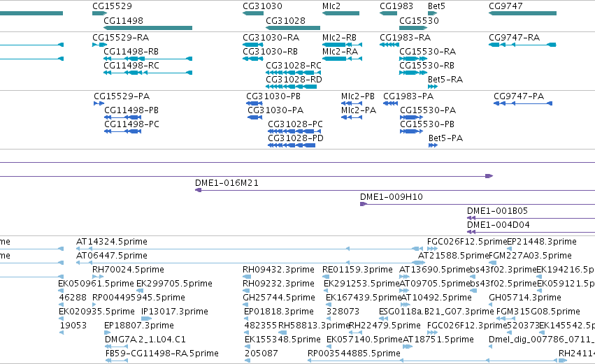Screen dimensions: 595x364
Task: Click EST label EK299705.5prime
Action: 174,284
